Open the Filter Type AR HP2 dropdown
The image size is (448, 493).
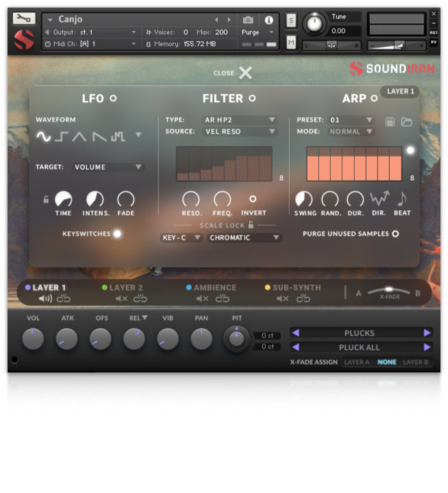click(x=239, y=120)
